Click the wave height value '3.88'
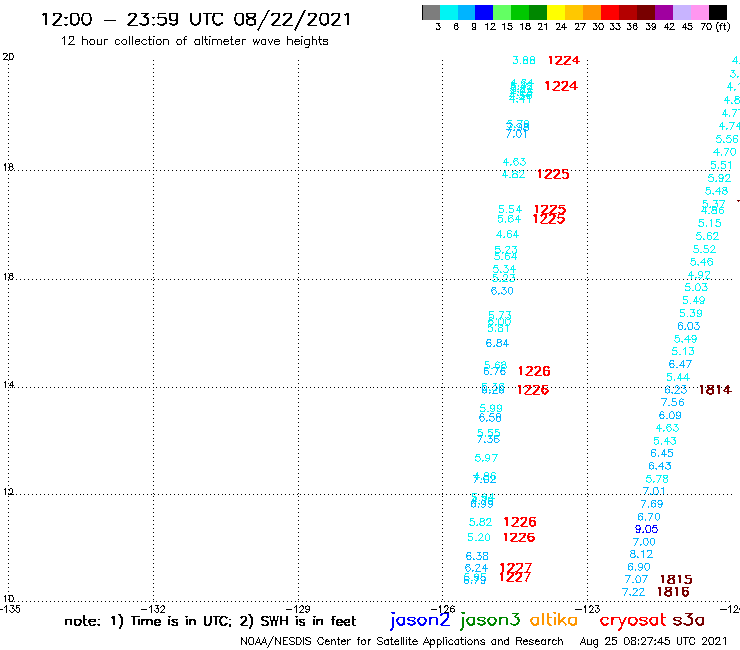This screenshot has width=740, height=650. (524, 60)
